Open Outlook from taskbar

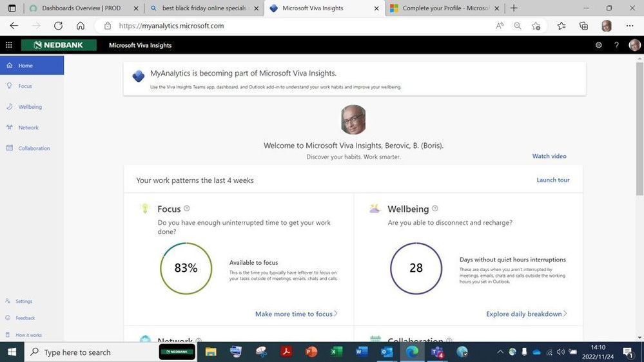(x=387, y=352)
